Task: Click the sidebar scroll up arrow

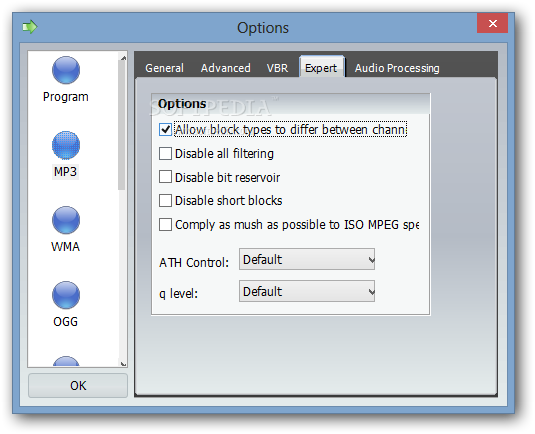Action: coord(123,58)
